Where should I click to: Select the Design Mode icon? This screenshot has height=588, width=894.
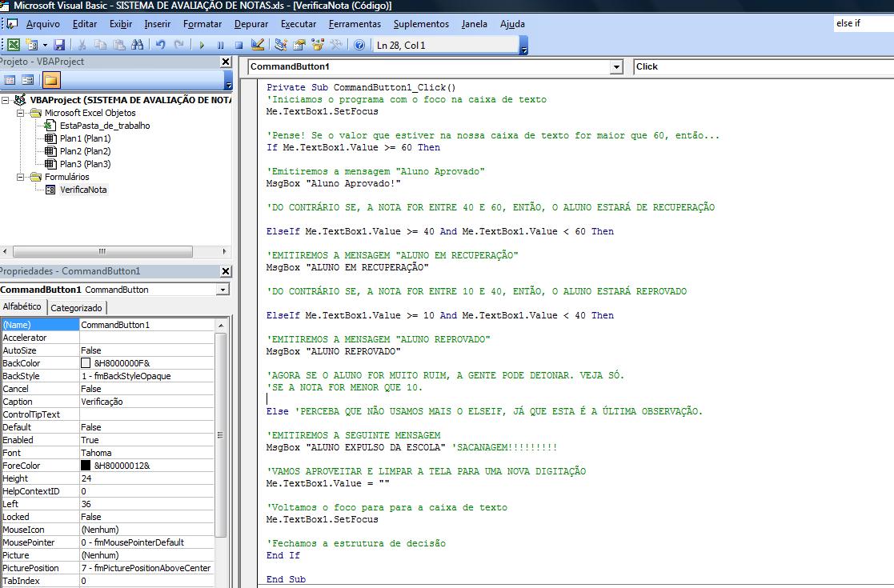click(259, 45)
